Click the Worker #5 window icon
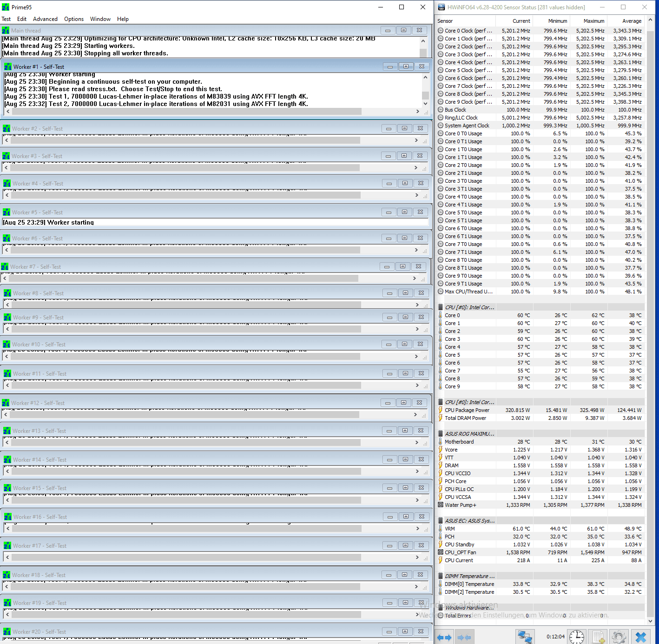 point(6,212)
